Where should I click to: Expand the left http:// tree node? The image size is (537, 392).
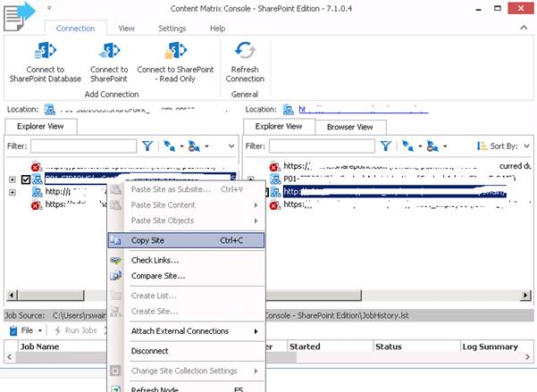pos(13,192)
